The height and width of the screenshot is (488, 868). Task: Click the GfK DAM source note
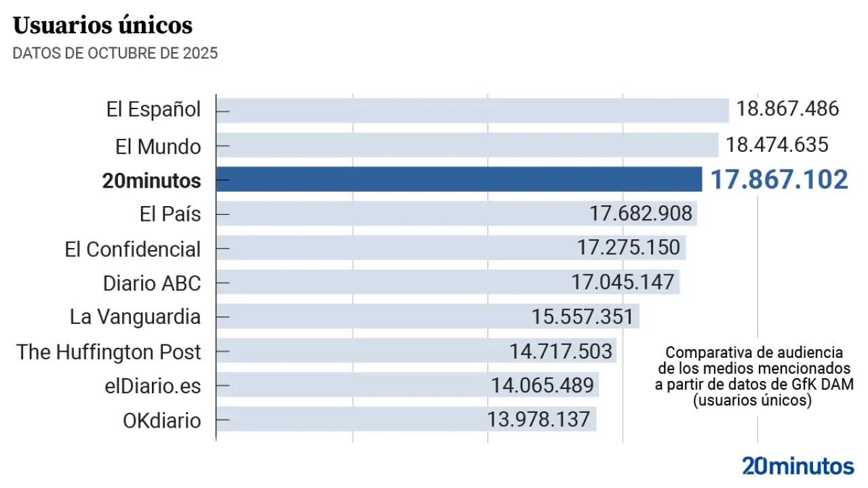tap(754, 376)
